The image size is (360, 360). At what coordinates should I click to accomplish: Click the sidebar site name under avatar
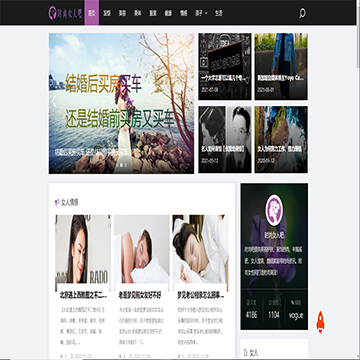[274, 235]
